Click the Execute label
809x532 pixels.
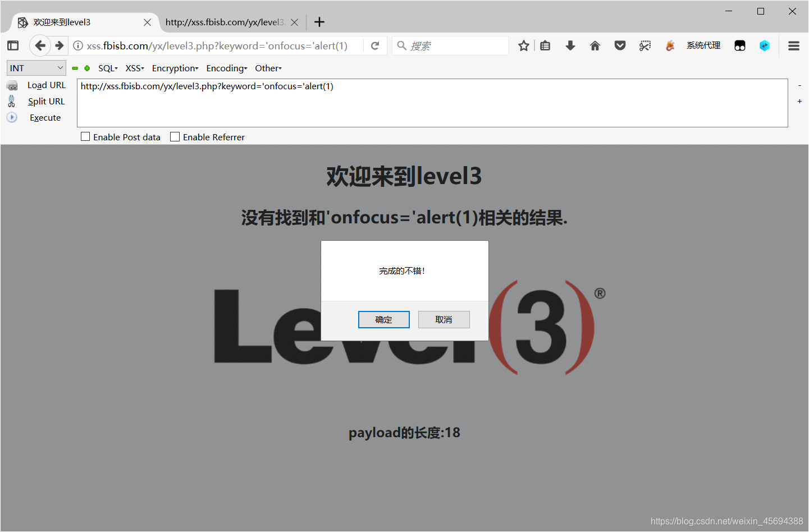[45, 118]
